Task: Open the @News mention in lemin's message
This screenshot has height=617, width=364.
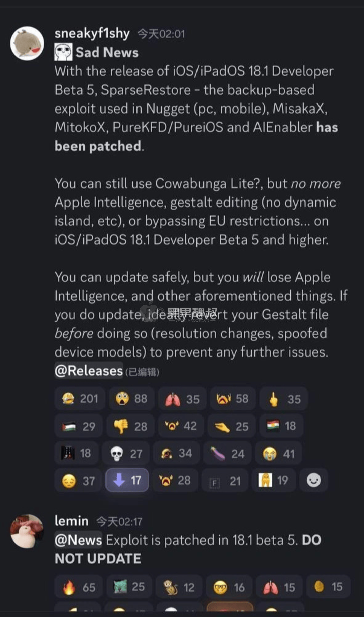Action: tap(78, 539)
